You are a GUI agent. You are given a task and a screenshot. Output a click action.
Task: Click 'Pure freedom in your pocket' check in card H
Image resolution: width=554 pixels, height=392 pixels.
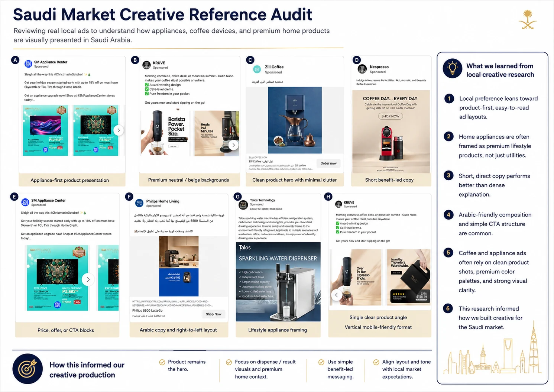[337, 232]
